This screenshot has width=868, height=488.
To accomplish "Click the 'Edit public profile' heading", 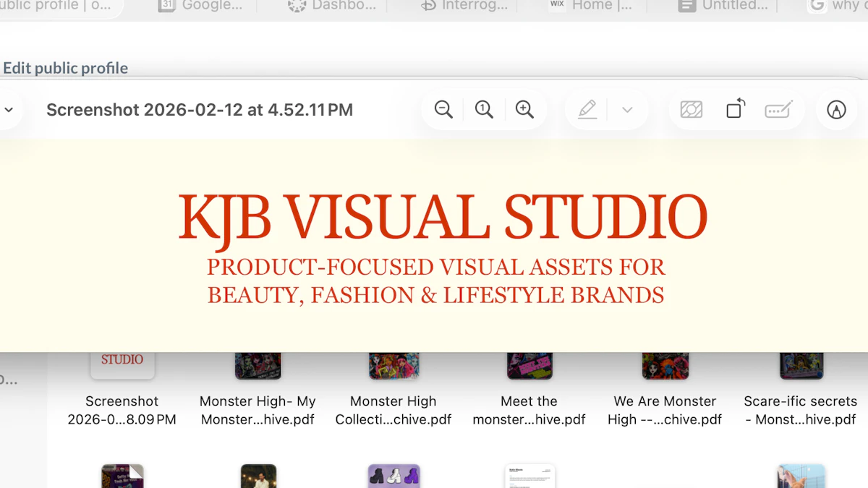I will pyautogui.click(x=66, y=68).
